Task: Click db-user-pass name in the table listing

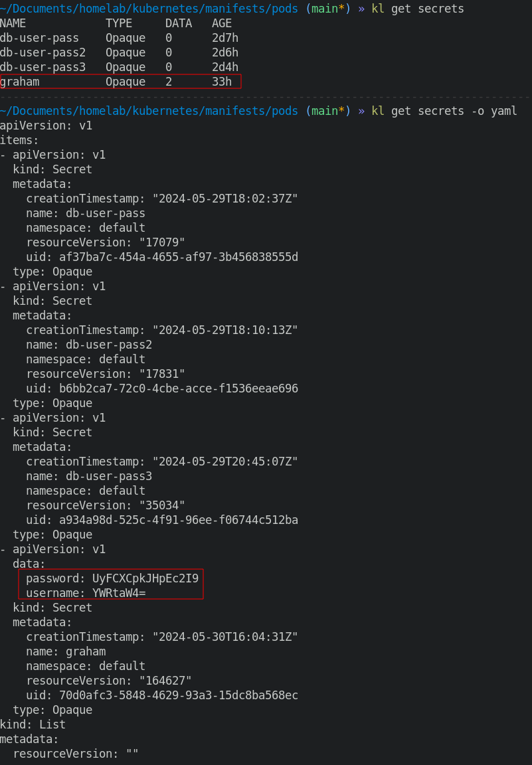Action: pos(39,38)
